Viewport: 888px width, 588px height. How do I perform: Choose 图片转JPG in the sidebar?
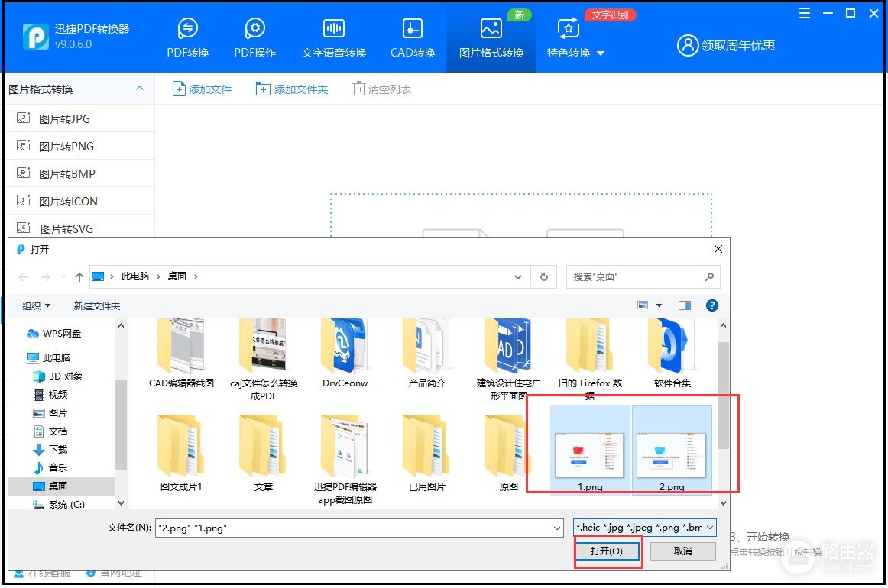[79, 118]
